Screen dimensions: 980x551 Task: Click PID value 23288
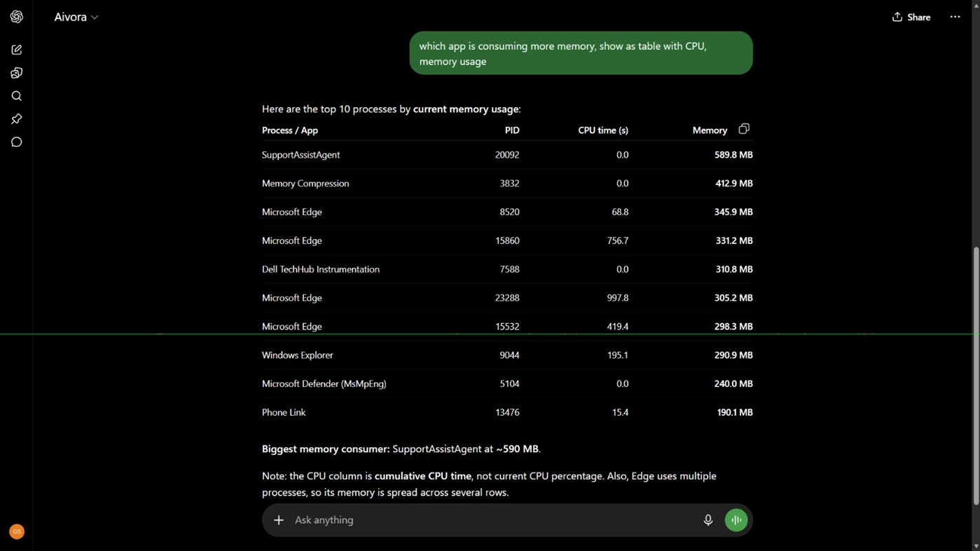point(507,298)
